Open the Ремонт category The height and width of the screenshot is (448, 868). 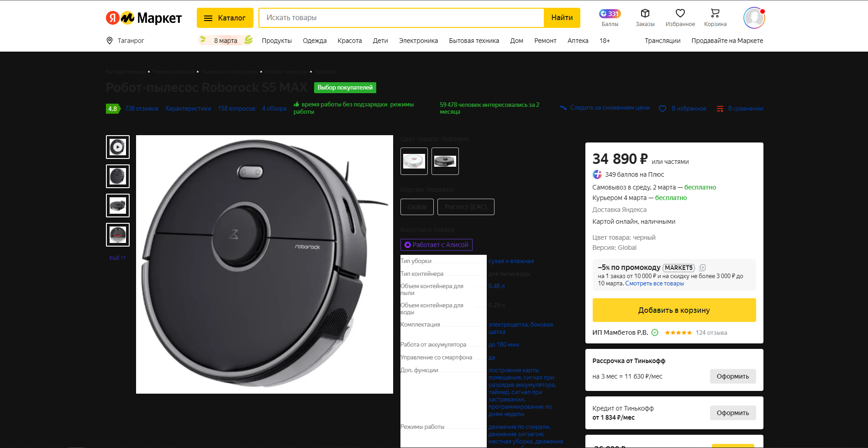click(x=545, y=41)
